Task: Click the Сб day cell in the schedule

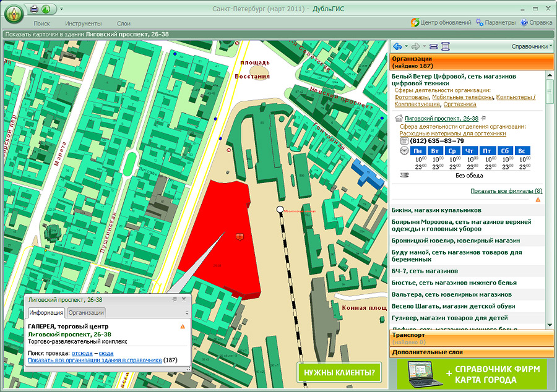Action: tap(505, 151)
